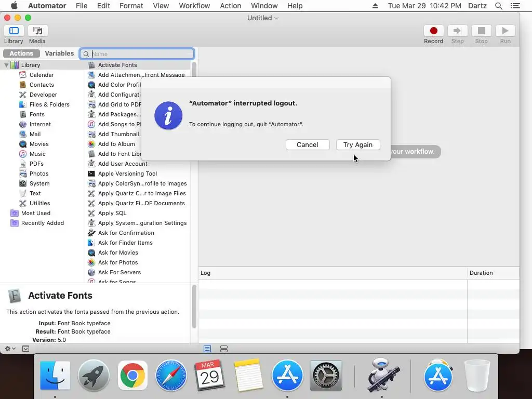The width and height of the screenshot is (532, 399).
Task: Select Contacts category in library
Action: 42,85
